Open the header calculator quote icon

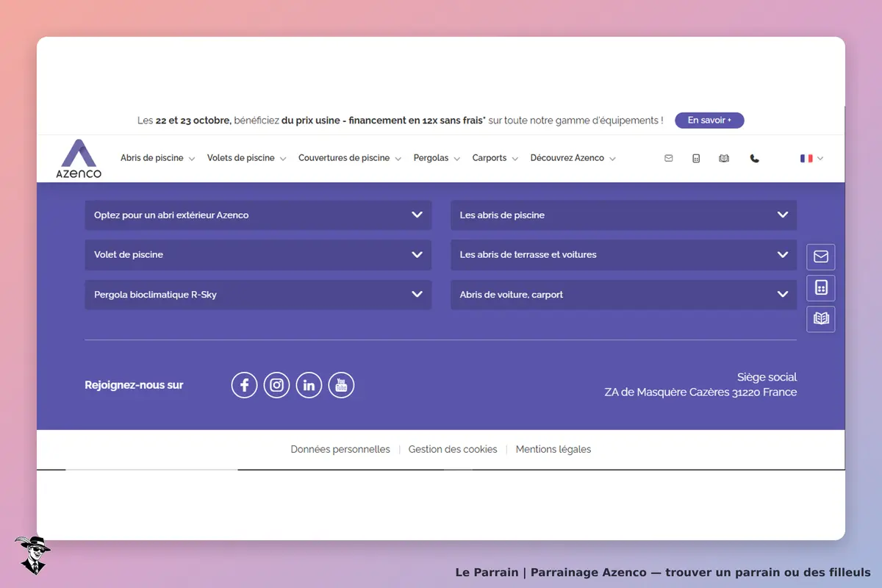point(696,158)
